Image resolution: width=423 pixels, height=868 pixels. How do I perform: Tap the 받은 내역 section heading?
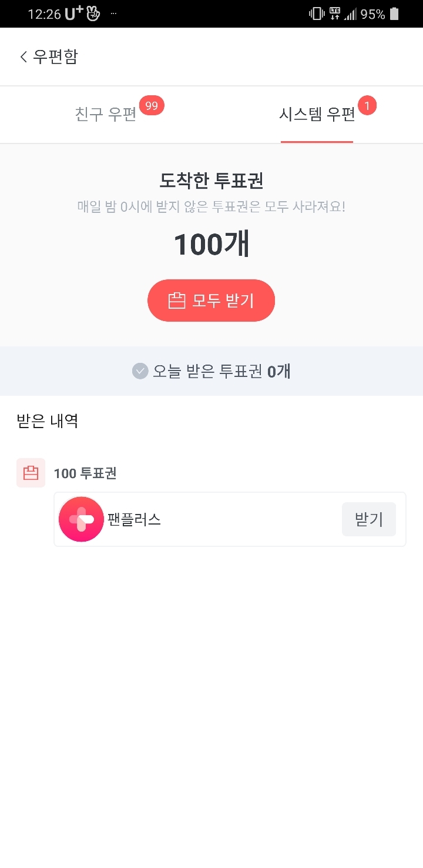(48, 421)
